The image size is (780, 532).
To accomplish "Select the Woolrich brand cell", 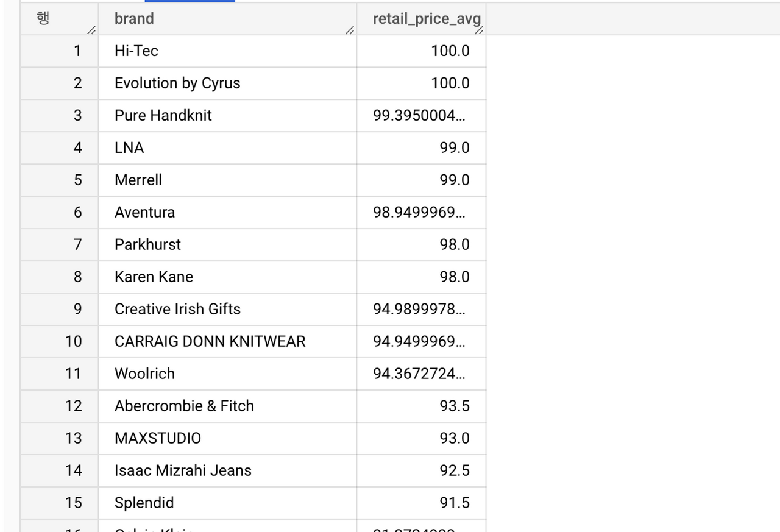I will [x=227, y=374].
